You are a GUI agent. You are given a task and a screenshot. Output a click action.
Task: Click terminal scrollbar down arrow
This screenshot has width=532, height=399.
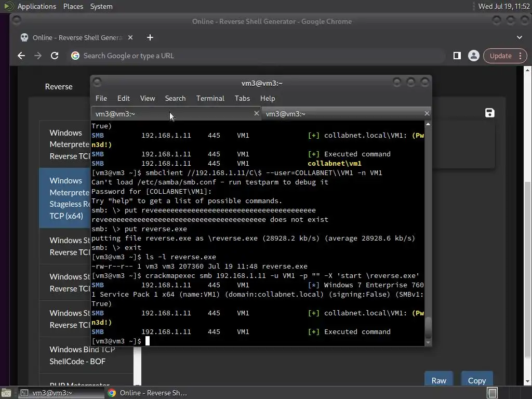tap(428, 342)
